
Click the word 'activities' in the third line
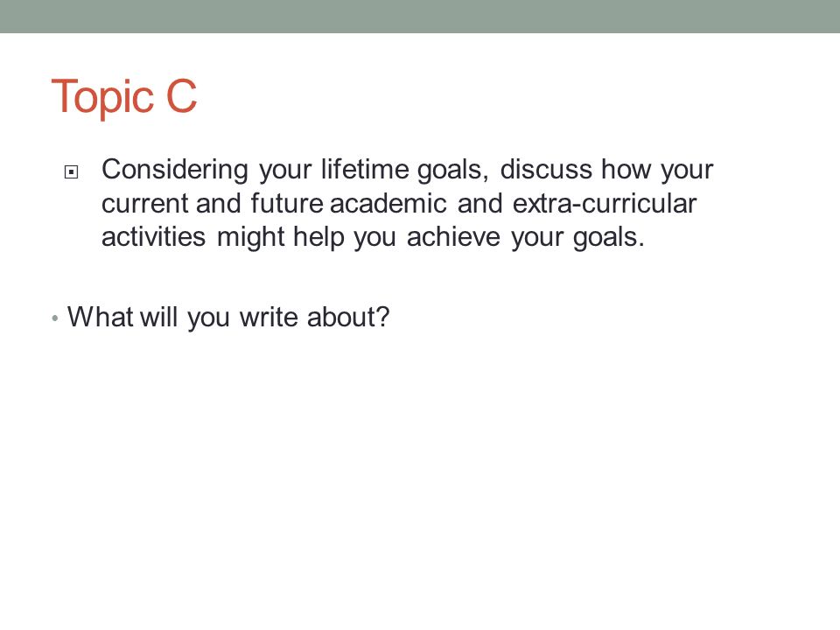click(x=153, y=237)
